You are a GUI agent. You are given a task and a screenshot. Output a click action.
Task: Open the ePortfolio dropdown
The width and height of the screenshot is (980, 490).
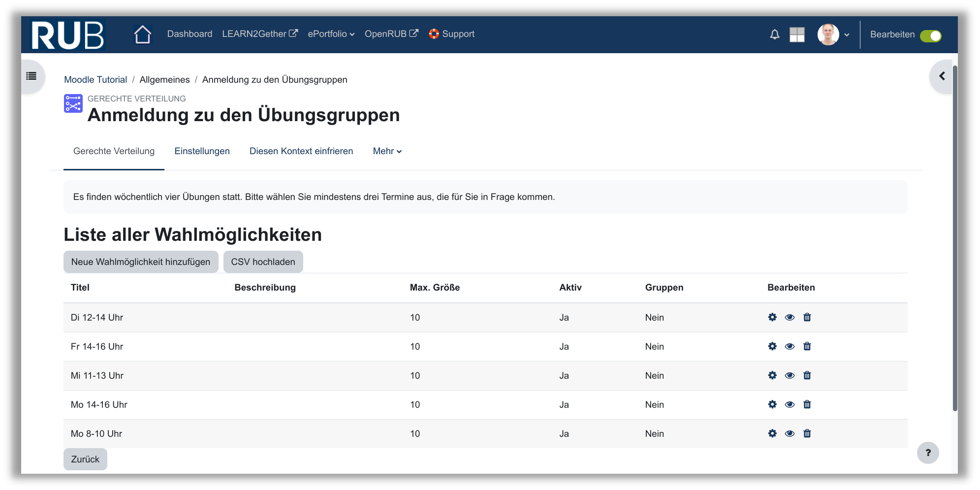[331, 34]
